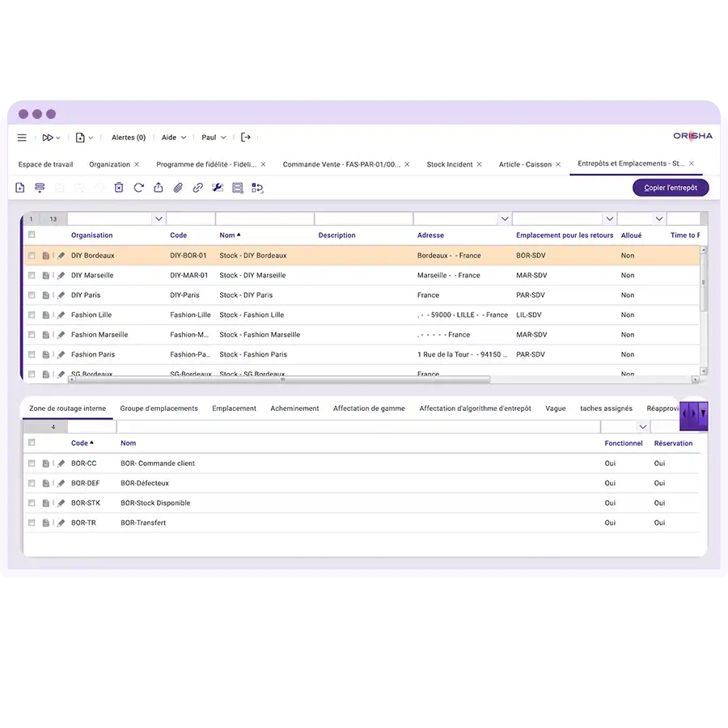The image size is (728, 728).
Task: Click the Copier l'entrepôt button
Action: click(671, 188)
